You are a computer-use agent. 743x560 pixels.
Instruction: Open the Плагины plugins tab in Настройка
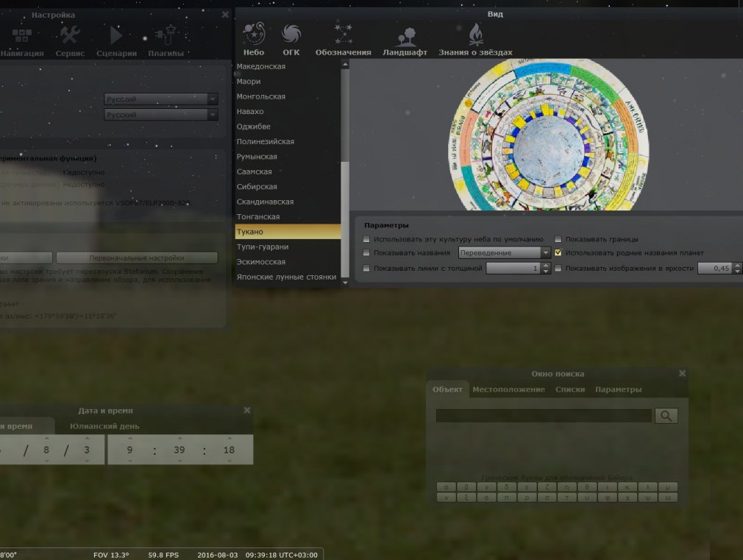click(166, 40)
